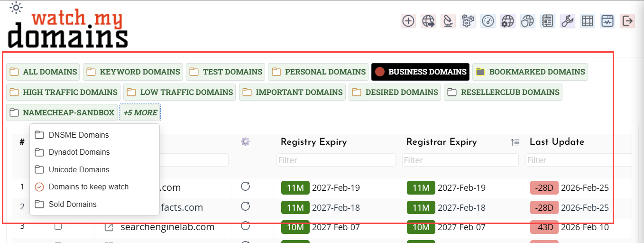Screen dimensions: 644x243
Task: Refresh the second row's domain data
Action: [245, 206]
